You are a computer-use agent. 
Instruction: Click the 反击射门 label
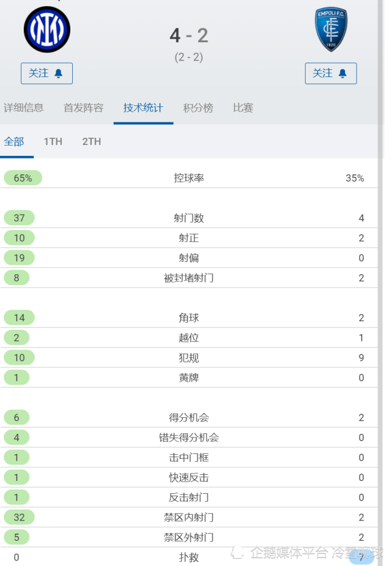189,497
